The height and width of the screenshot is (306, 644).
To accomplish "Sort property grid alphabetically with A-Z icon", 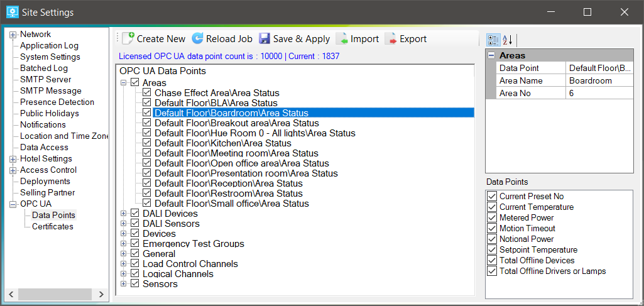I will click(507, 40).
